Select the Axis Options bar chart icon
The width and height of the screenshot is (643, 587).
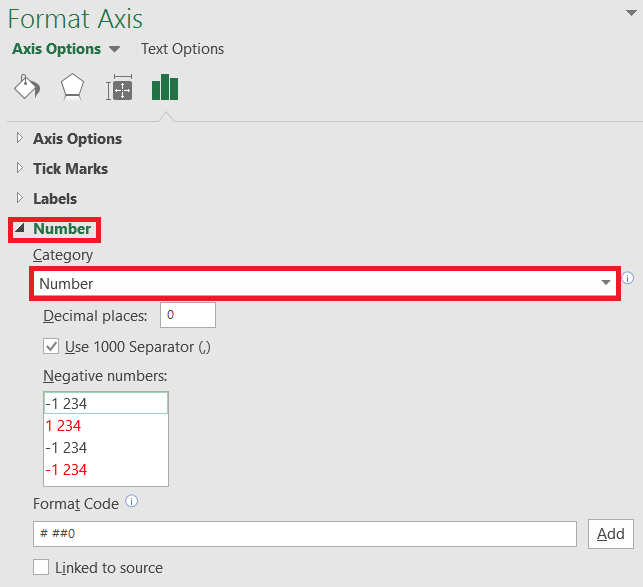point(165,87)
